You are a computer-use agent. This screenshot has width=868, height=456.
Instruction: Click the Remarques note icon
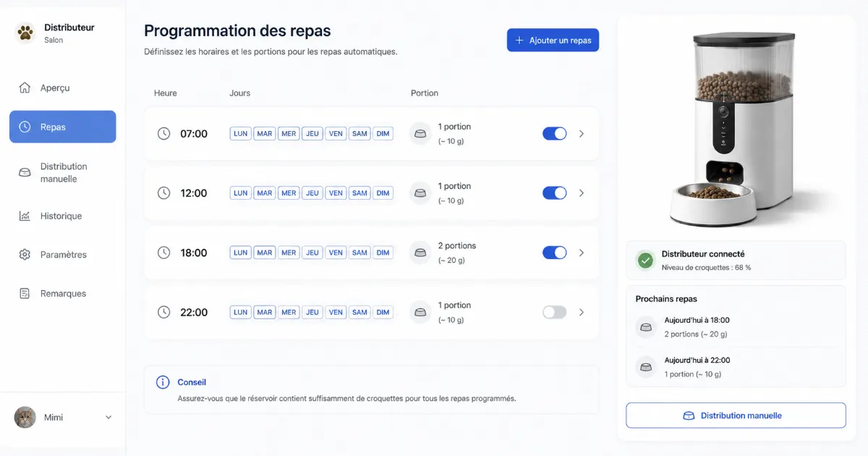click(x=25, y=293)
